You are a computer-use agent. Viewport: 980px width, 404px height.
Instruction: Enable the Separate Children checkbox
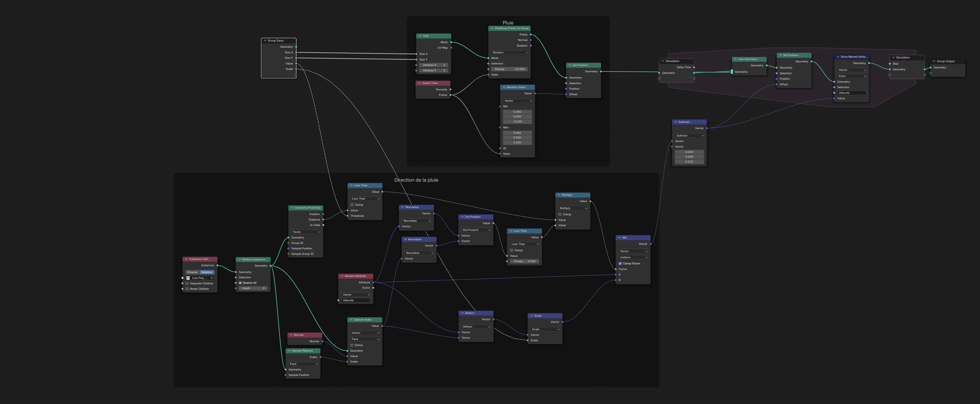[187, 283]
